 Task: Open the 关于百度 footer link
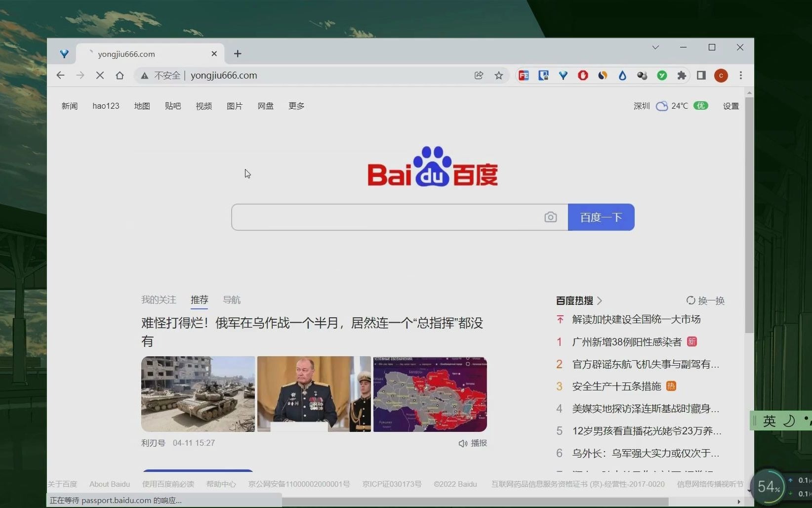click(x=62, y=484)
